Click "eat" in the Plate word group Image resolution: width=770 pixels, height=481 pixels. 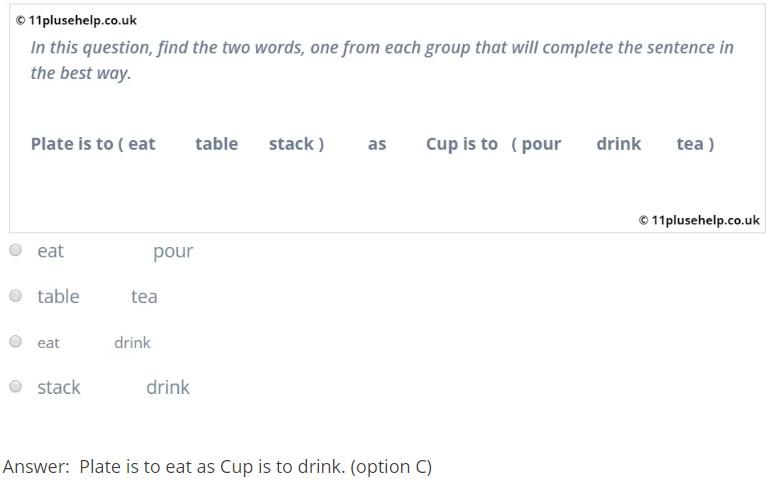(x=142, y=144)
